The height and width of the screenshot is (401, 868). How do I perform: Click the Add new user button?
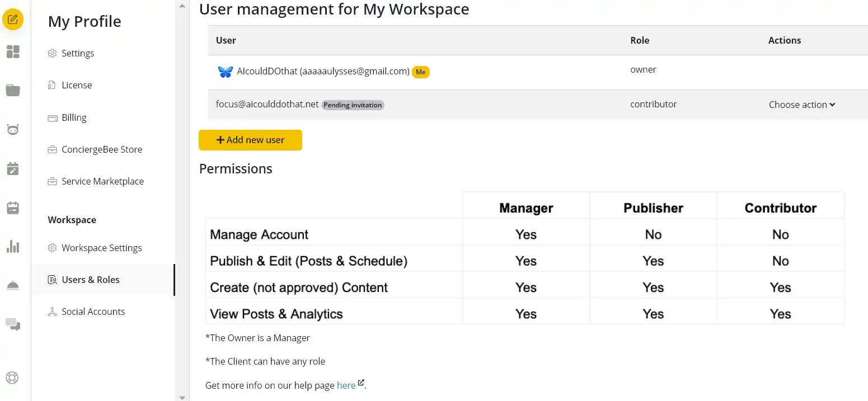[250, 140]
